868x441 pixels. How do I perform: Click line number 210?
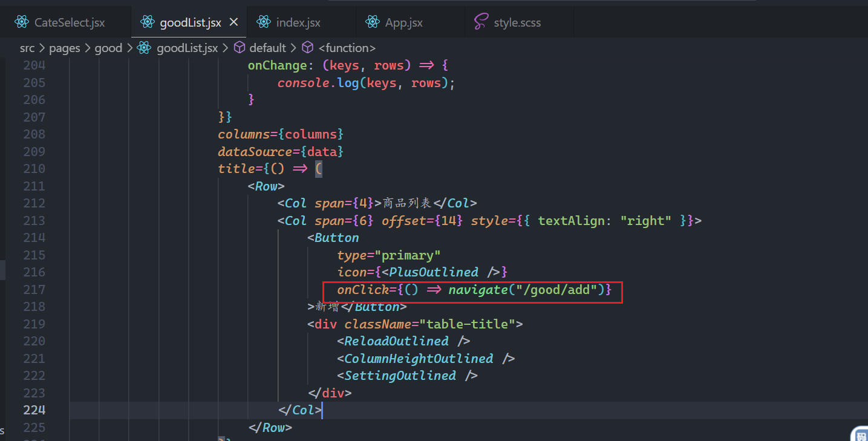[x=34, y=169]
